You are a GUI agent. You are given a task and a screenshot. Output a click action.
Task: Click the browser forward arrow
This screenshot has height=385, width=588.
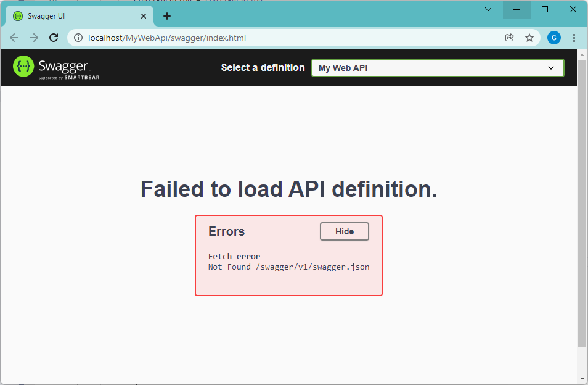pyautogui.click(x=34, y=38)
